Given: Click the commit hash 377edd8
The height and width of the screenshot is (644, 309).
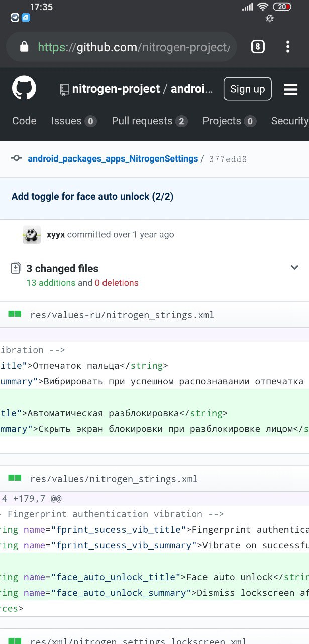Looking at the screenshot, I should tap(228, 159).
